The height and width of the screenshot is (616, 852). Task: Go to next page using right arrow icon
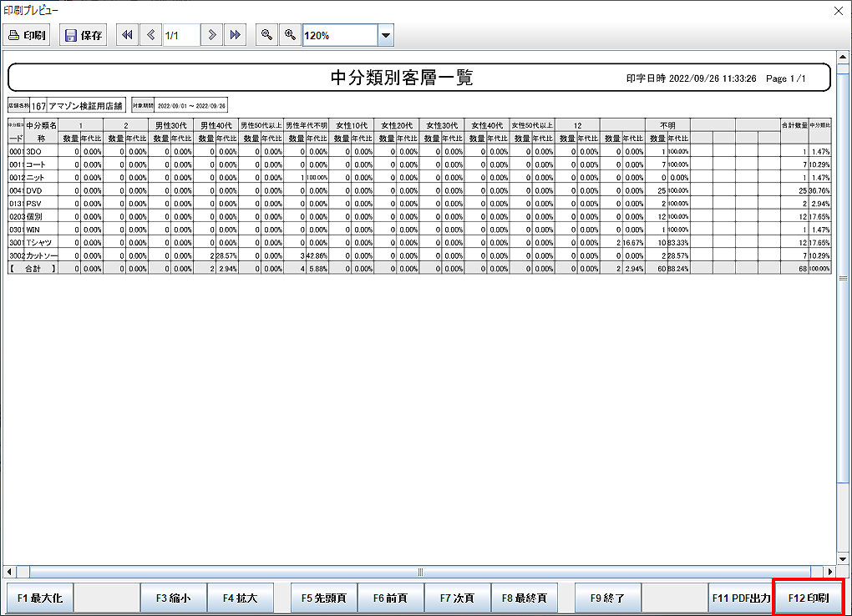tap(212, 35)
